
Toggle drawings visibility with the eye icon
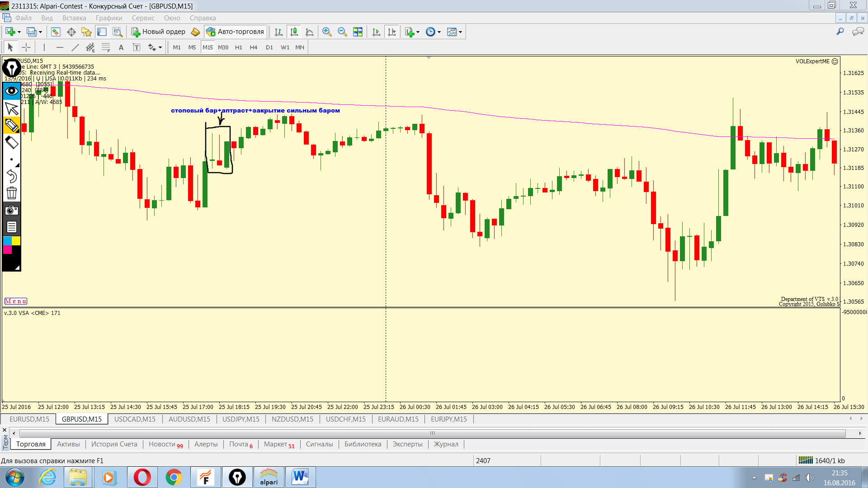point(11,91)
